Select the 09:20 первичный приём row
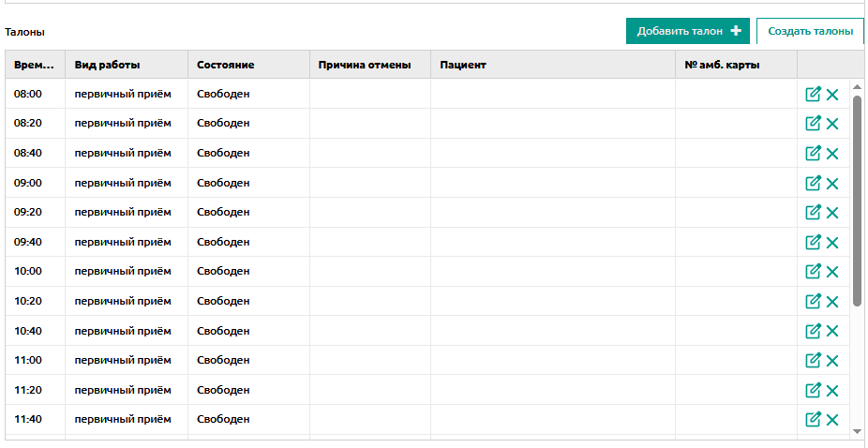 [x=427, y=212]
